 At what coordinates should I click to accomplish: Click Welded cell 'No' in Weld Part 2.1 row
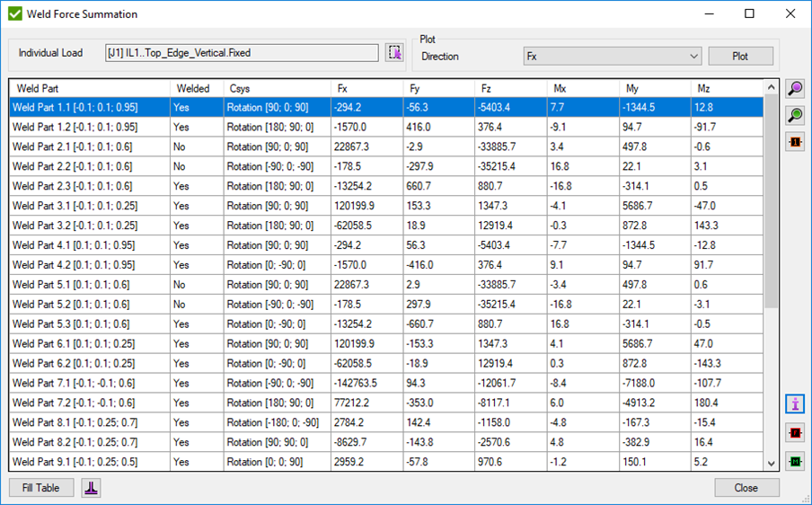click(x=197, y=146)
